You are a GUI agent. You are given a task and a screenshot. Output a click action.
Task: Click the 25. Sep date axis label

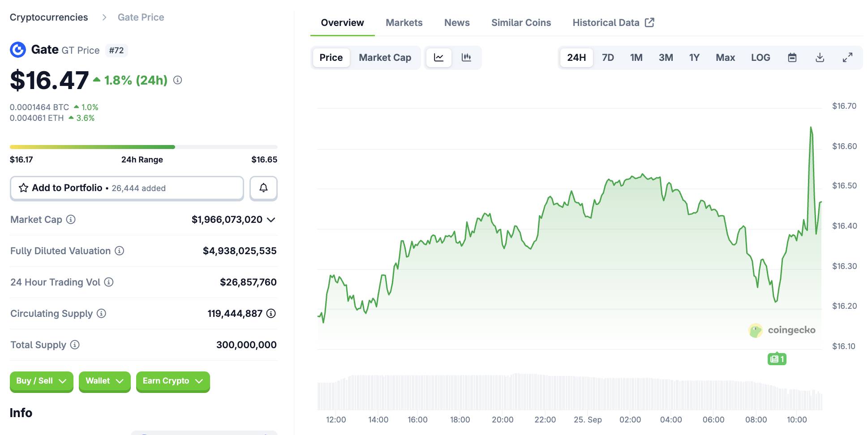tap(588, 419)
